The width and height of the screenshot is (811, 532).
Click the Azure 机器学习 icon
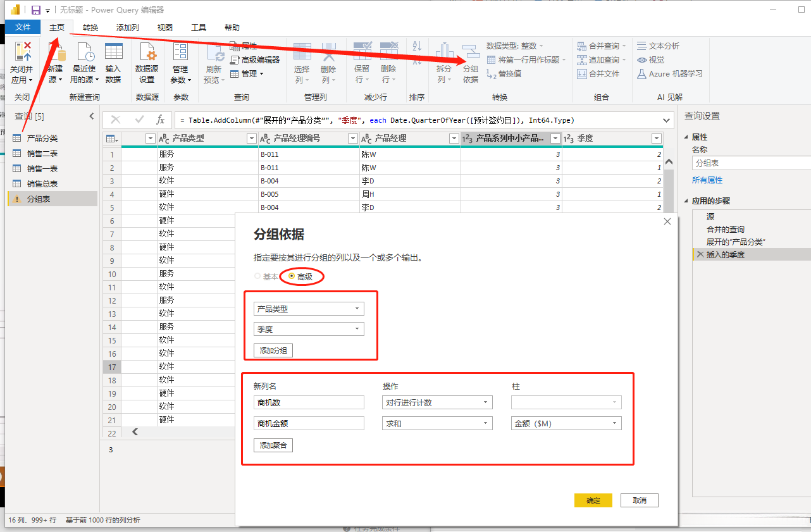[641, 73]
